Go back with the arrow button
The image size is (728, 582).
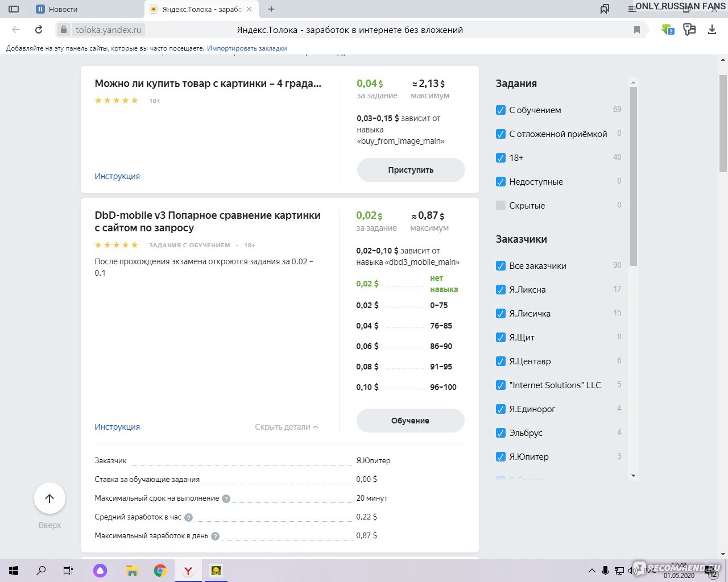tap(16, 30)
